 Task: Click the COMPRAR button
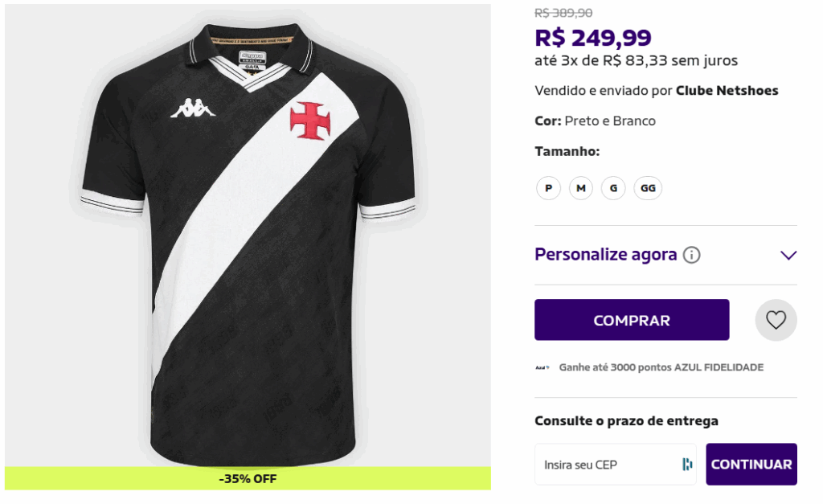pyautogui.click(x=632, y=319)
